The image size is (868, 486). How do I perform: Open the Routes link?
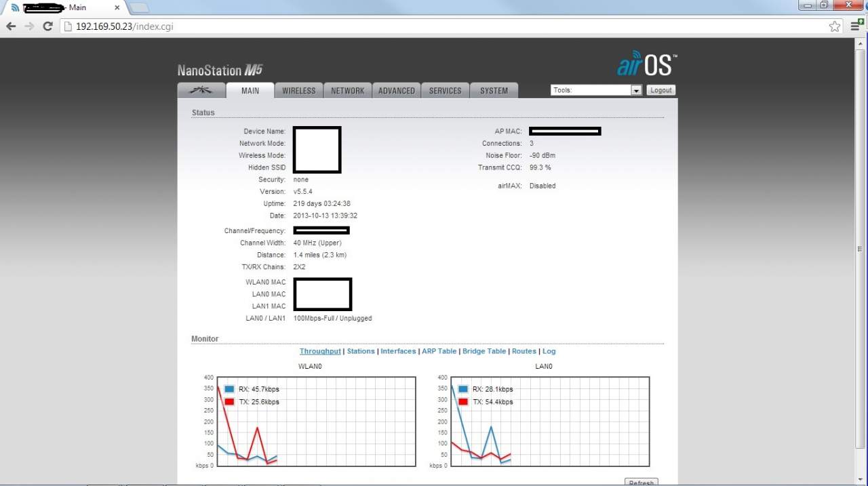[x=524, y=351]
